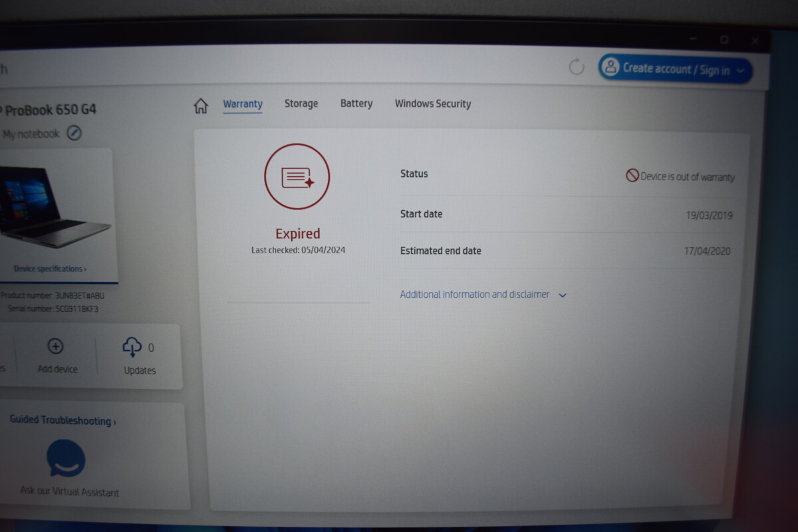798x532 pixels.
Task: Click the user avatar icon
Action: [610, 67]
